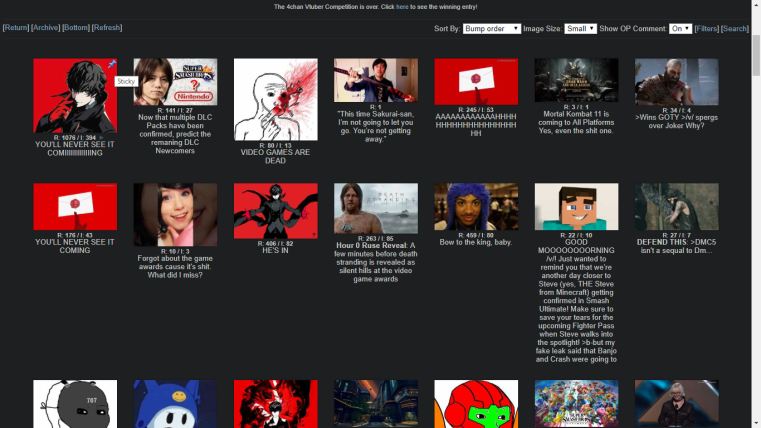
Task: Open DEFEND THIS DMC5 thread thumbnail
Action: click(x=677, y=206)
